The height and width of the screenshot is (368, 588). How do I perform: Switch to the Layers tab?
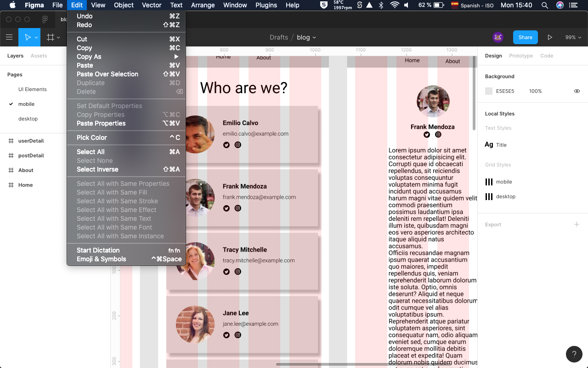click(15, 56)
